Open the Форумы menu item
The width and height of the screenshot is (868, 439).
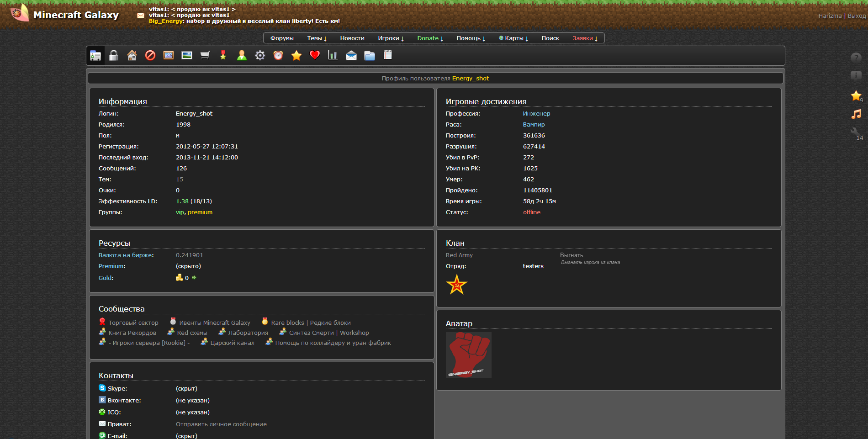coord(282,38)
